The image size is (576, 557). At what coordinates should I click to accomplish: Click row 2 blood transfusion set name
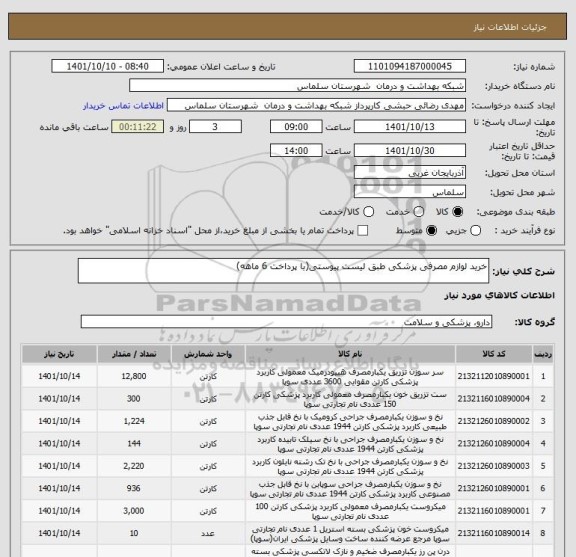click(x=350, y=399)
